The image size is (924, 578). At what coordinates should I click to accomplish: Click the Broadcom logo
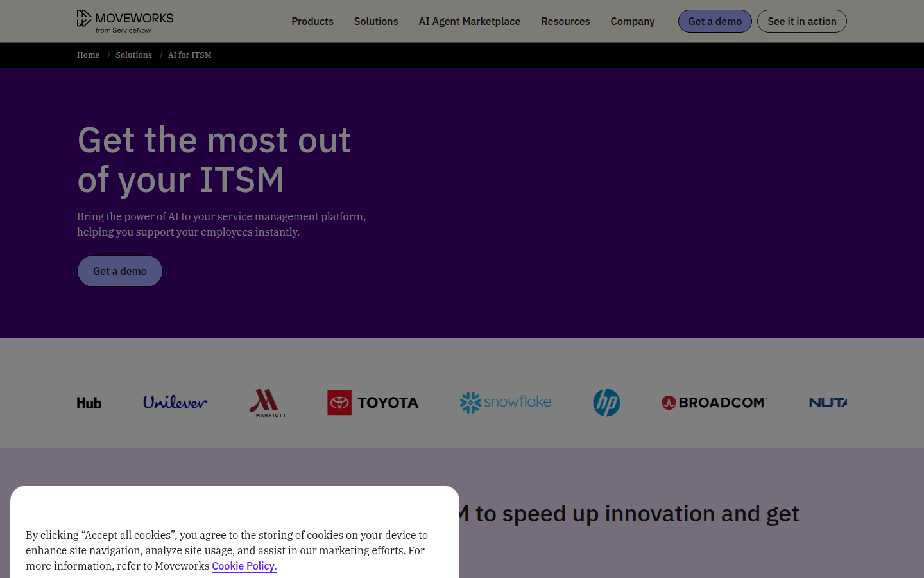pyautogui.click(x=714, y=403)
